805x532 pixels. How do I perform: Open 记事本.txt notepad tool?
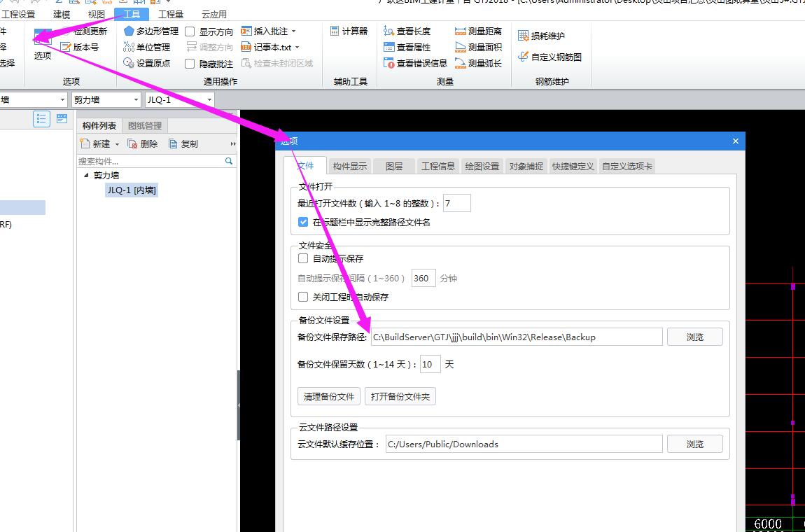[267, 47]
